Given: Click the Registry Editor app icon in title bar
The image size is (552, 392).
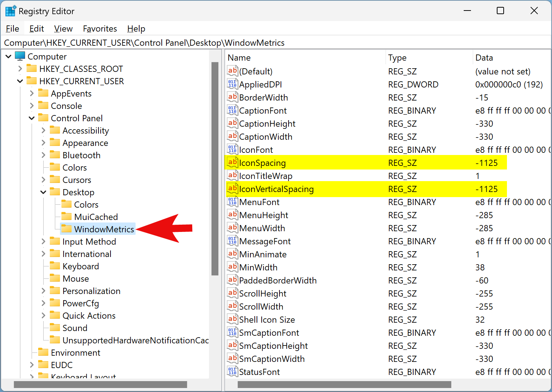Looking at the screenshot, I should point(11,11).
